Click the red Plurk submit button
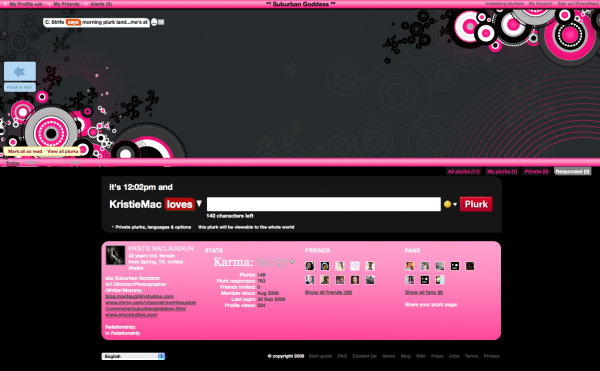This screenshot has width=600, height=371. click(x=476, y=204)
